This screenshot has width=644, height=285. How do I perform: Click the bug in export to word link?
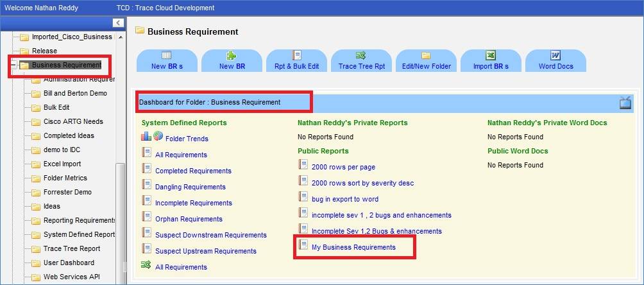(x=345, y=199)
